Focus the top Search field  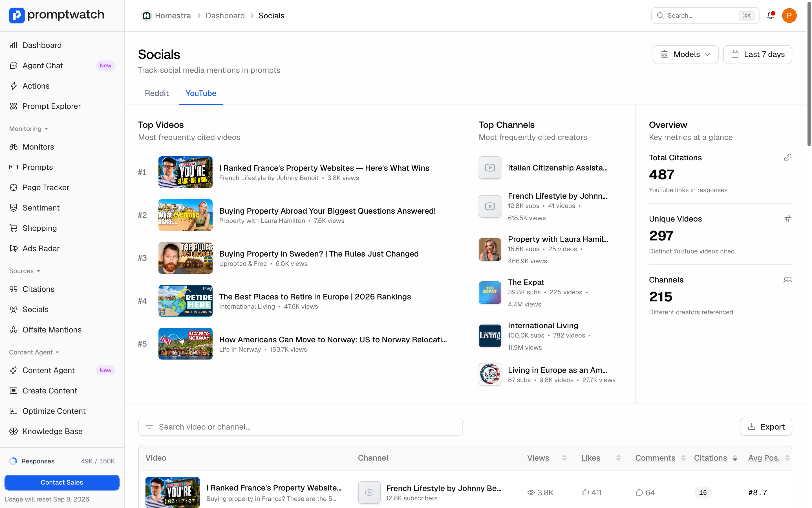pos(705,16)
